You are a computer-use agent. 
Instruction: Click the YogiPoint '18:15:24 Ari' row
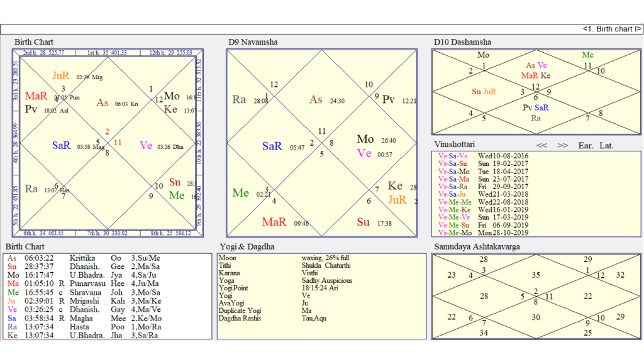(279, 288)
